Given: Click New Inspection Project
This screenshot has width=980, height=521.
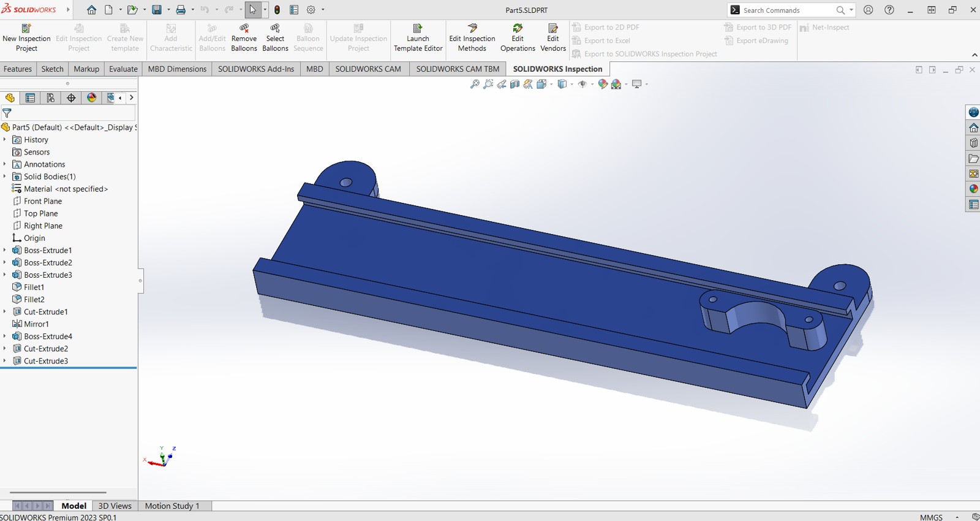Looking at the screenshot, I should pyautogui.click(x=26, y=38).
